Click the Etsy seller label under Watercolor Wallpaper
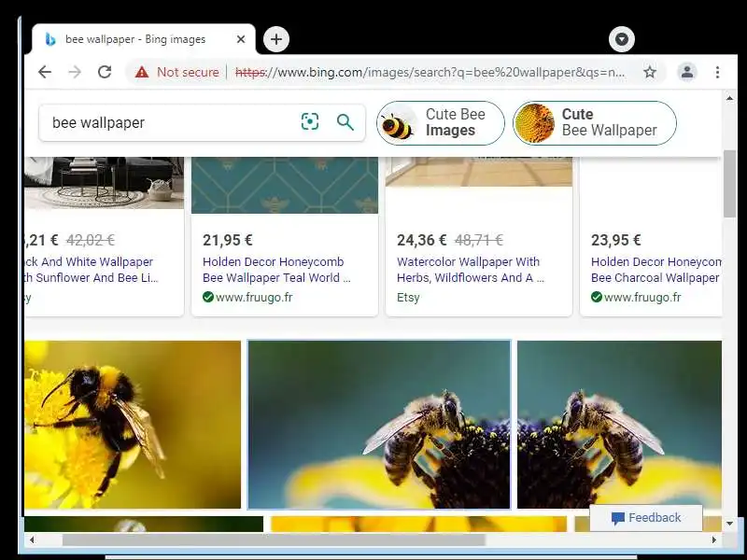 pyautogui.click(x=408, y=297)
